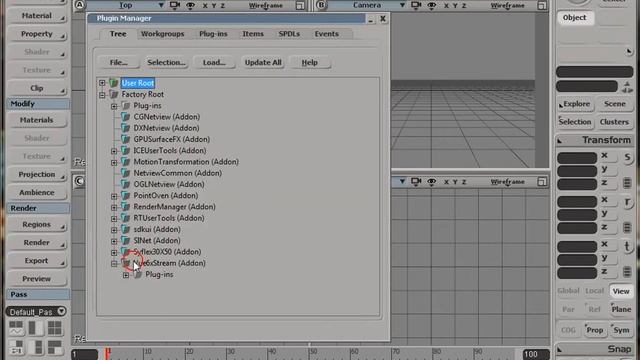Open the Default_Pass dropdown
Viewport: 640px width, 360px height.
[x=61, y=311]
